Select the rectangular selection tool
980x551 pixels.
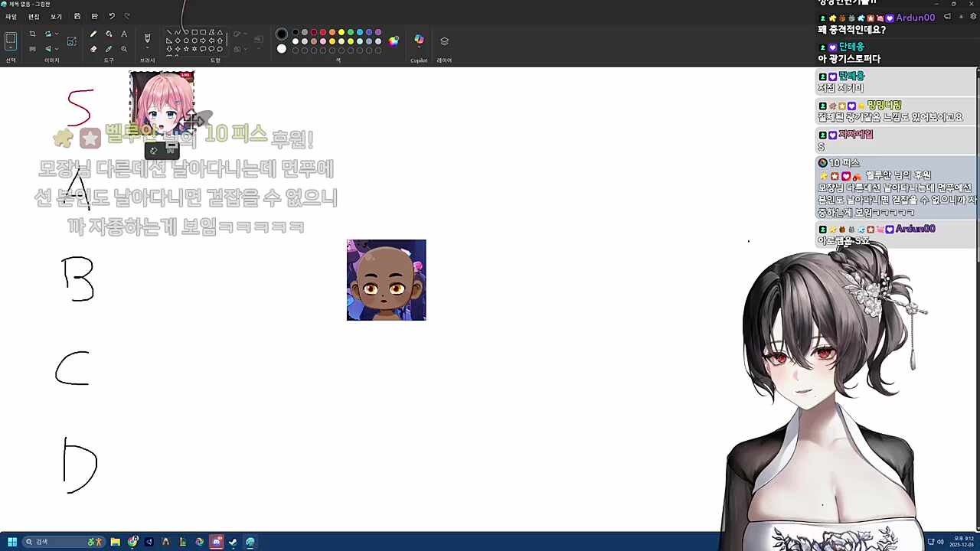click(x=11, y=37)
